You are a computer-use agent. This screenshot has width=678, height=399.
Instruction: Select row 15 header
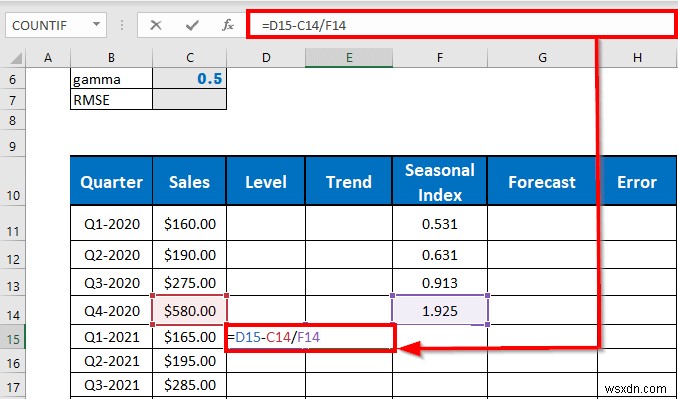click(x=13, y=337)
